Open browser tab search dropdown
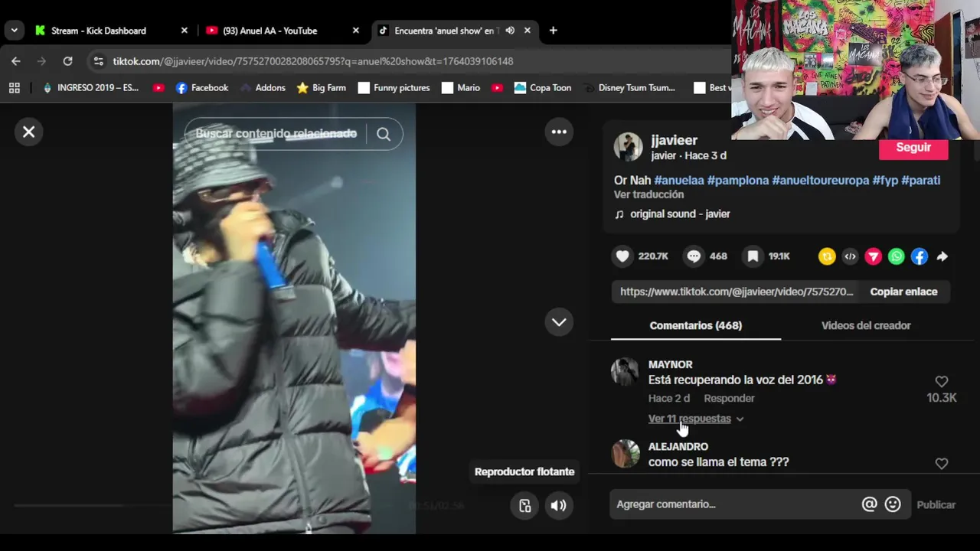 click(14, 31)
